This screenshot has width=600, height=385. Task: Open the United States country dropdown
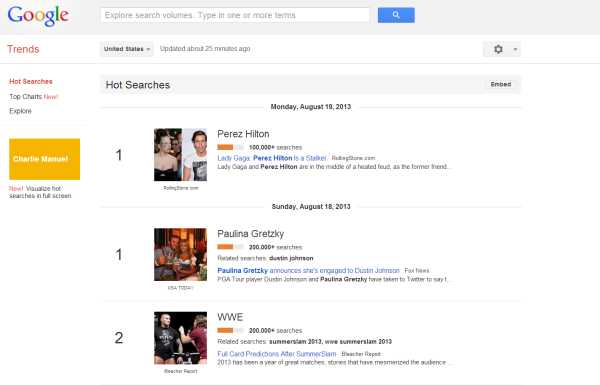(127, 49)
